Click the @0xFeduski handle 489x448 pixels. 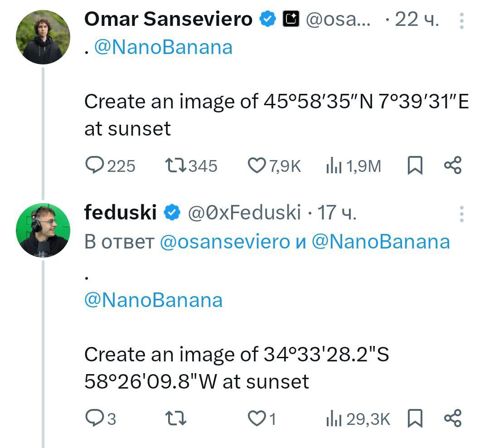[244, 212]
